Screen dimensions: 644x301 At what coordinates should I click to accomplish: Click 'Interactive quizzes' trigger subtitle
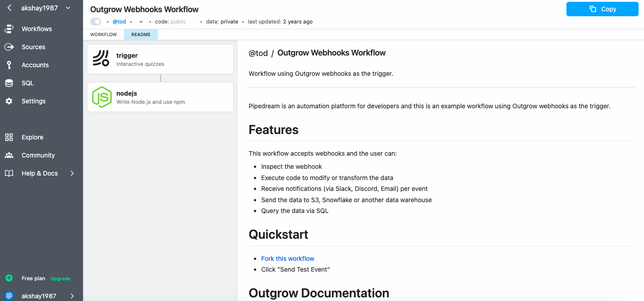(x=140, y=64)
